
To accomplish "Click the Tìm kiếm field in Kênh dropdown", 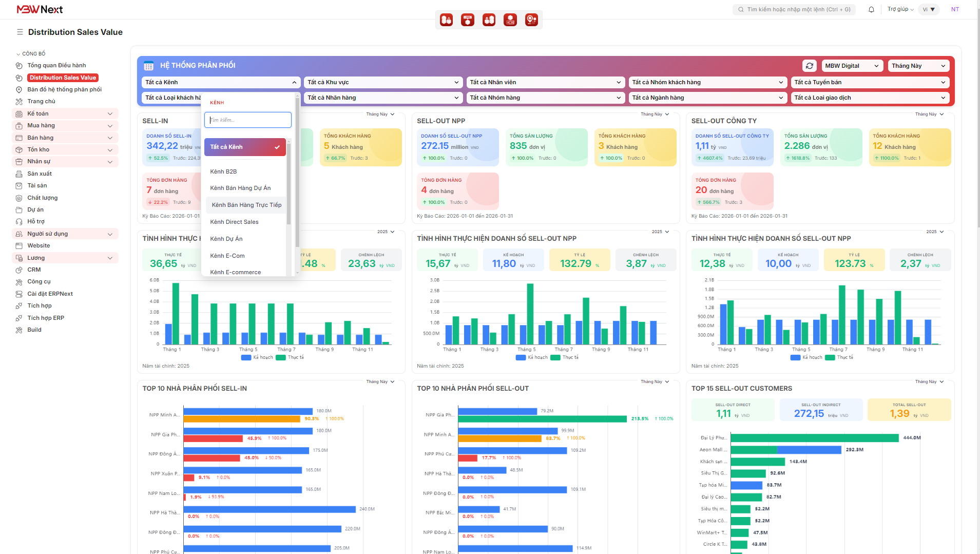I will pyautogui.click(x=248, y=120).
